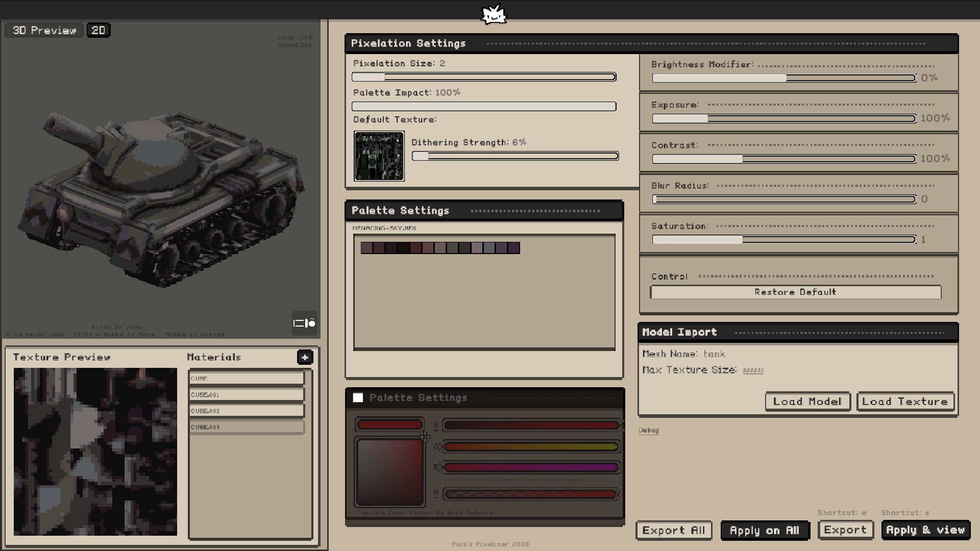Click the Dithering Strength slider

pyautogui.click(x=515, y=156)
